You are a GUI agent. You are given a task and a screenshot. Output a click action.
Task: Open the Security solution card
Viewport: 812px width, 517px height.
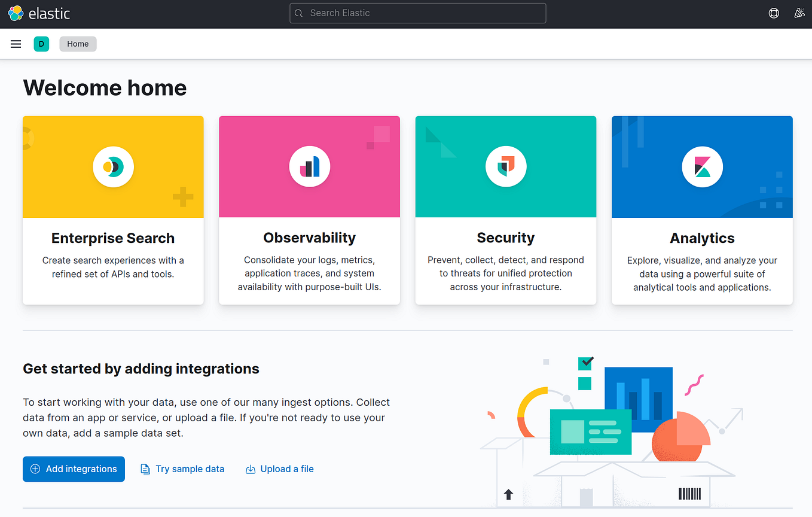point(505,209)
